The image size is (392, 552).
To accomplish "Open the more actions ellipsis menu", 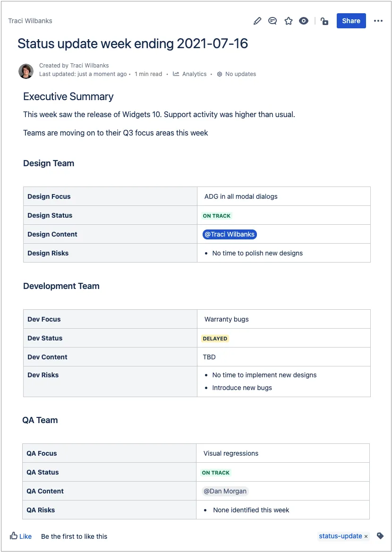I will pyautogui.click(x=378, y=21).
